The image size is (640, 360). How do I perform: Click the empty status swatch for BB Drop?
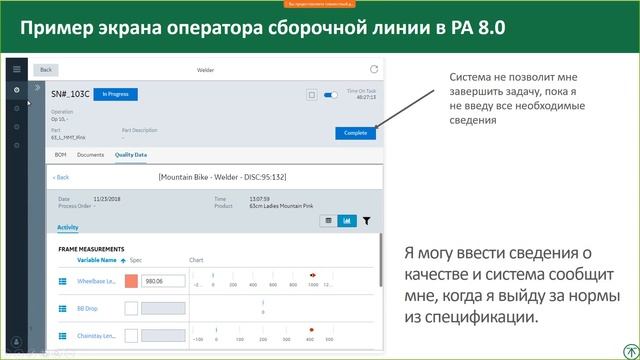pyautogui.click(x=131, y=309)
